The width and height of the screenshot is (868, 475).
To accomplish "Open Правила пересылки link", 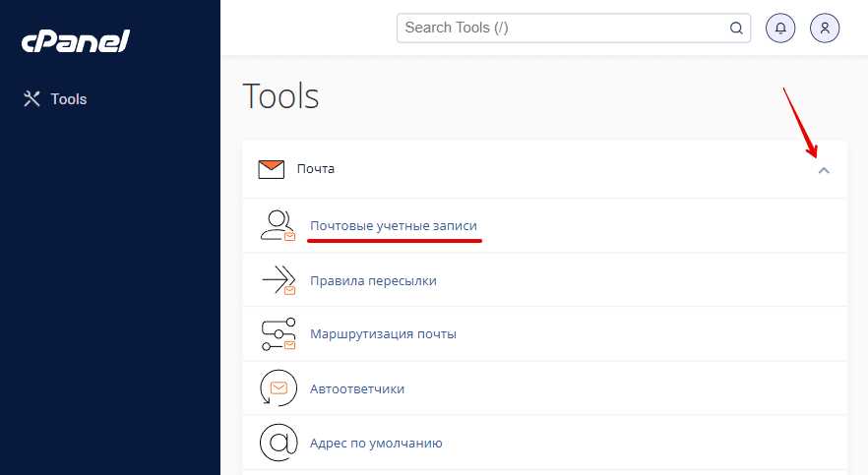I will (373, 281).
